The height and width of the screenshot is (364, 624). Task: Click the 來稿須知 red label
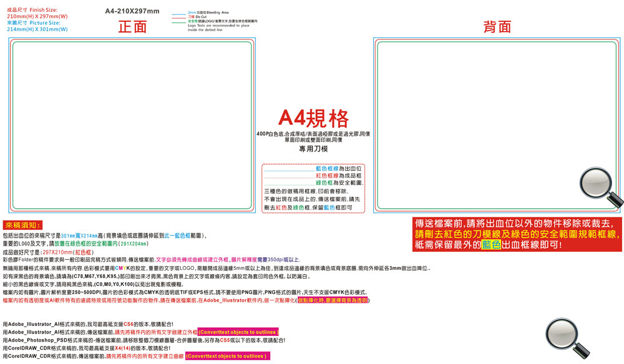(22, 225)
